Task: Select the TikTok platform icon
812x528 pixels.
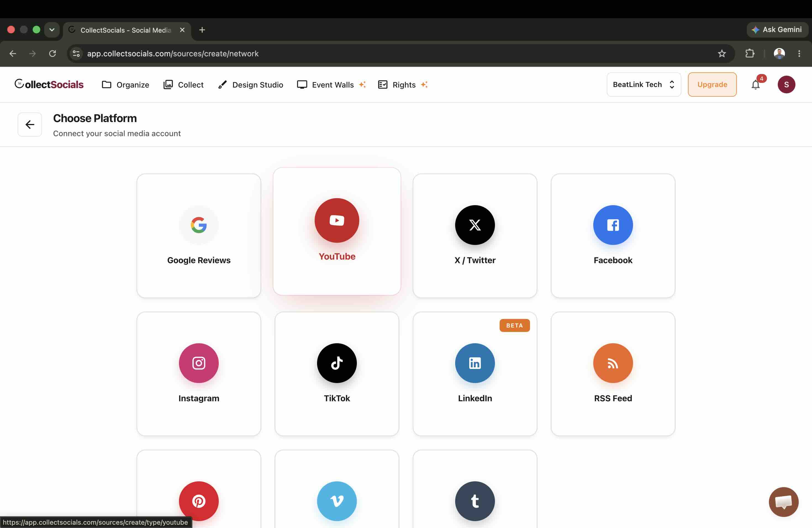Action: (337, 363)
